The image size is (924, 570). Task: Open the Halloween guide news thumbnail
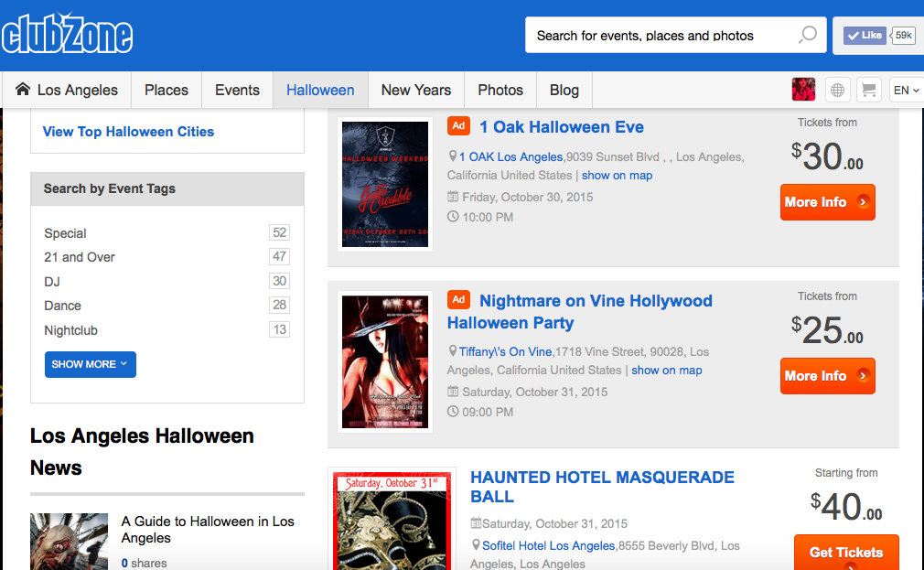[x=69, y=542]
